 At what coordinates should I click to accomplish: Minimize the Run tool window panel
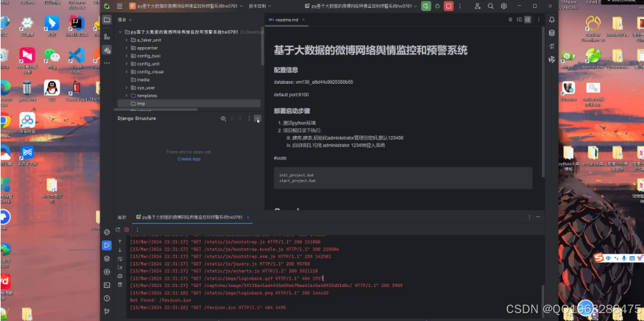(538, 217)
